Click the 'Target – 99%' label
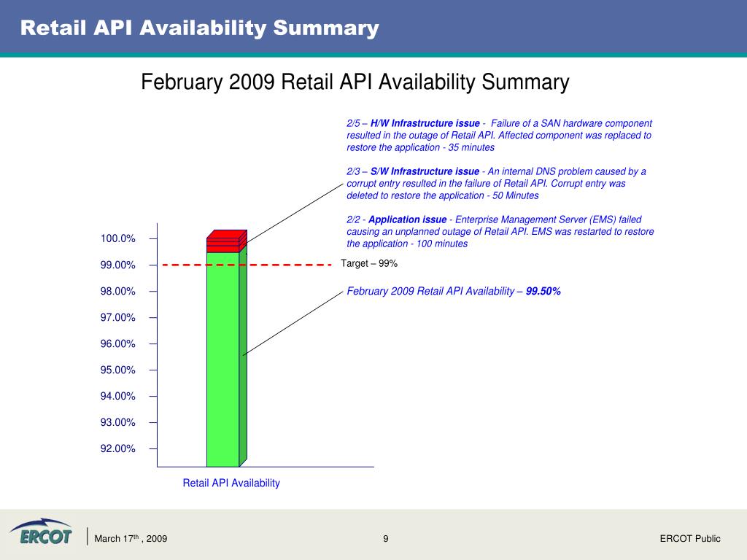 (369, 263)
